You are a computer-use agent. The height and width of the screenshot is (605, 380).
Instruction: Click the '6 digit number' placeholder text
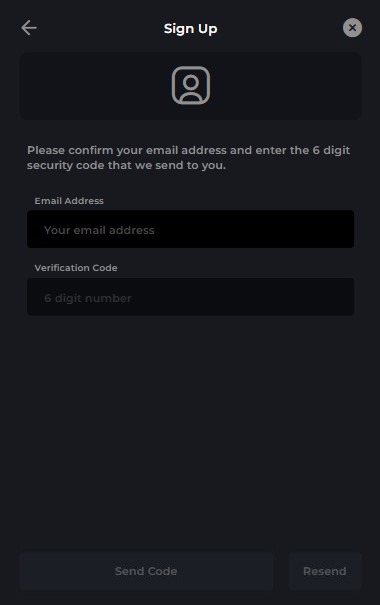[x=88, y=298]
